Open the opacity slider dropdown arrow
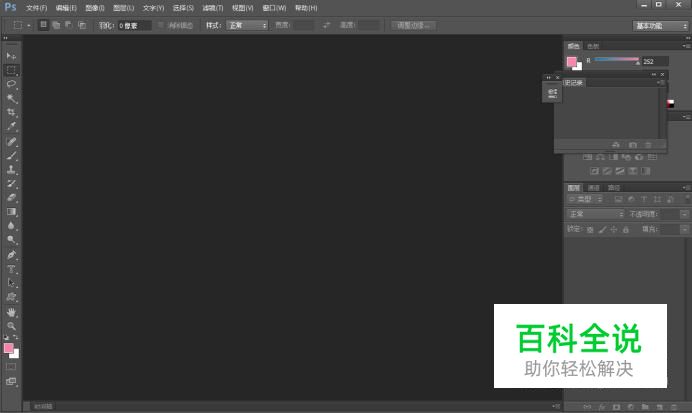Viewport: 692px width, 413px height. [684, 214]
